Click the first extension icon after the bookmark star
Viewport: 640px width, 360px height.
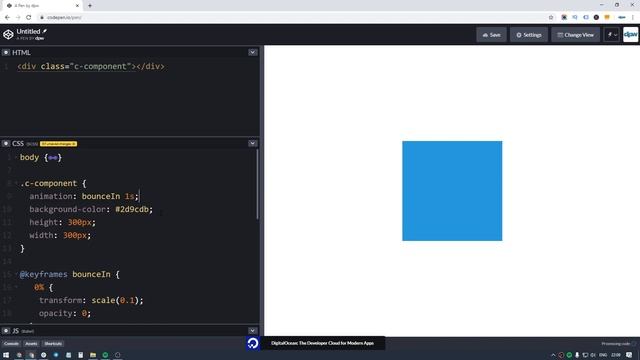click(x=564, y=17)
